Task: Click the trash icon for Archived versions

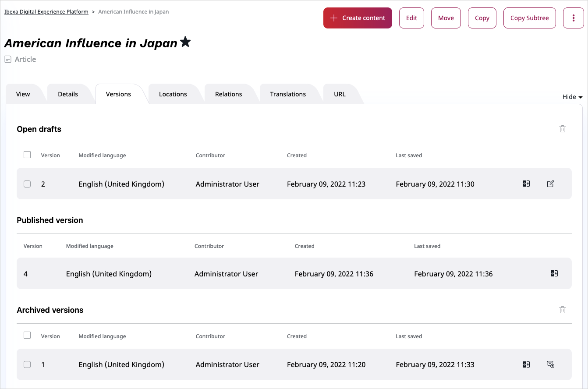Action: (563, 310)
